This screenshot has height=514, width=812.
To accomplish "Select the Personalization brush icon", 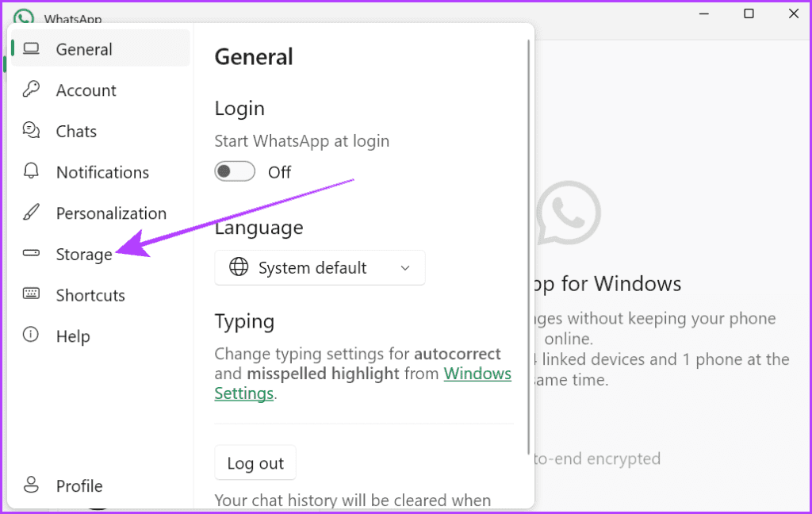I will (x=32, y=213).
